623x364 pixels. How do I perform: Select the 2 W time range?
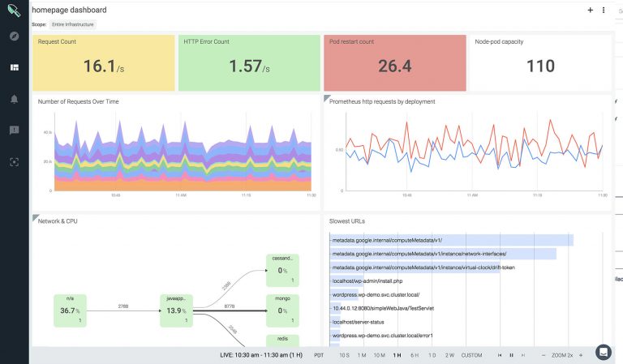click(449, 356)
